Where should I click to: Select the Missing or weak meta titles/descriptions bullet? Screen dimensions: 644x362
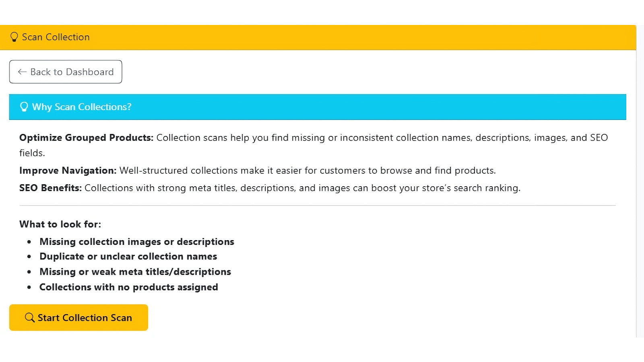coord(135,272)
